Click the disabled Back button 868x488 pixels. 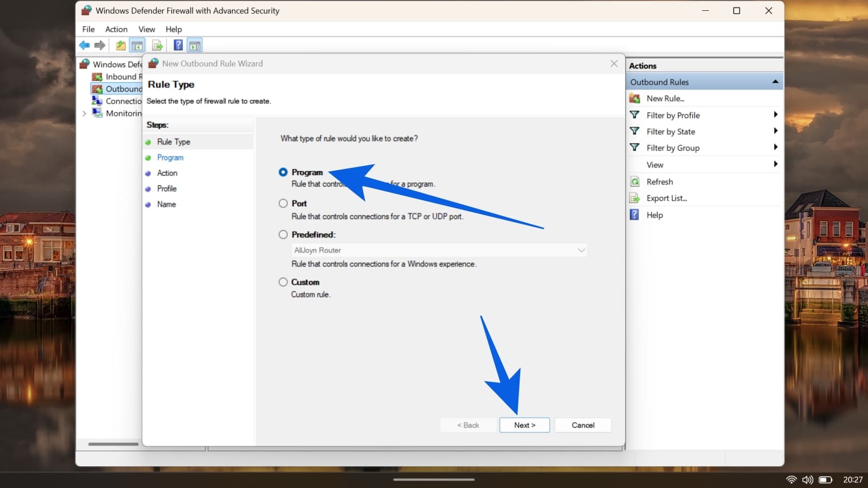click(x=468, y=425)
